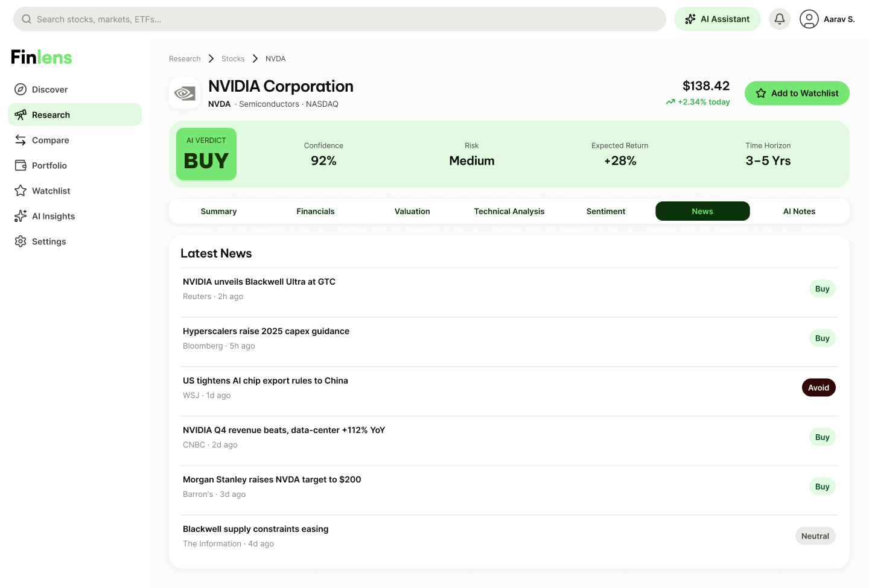Viewport: 869px width, 588px height.
Task: Open the Aarav S. profile name
Action: pyautogui.click(x=839, y=19)
